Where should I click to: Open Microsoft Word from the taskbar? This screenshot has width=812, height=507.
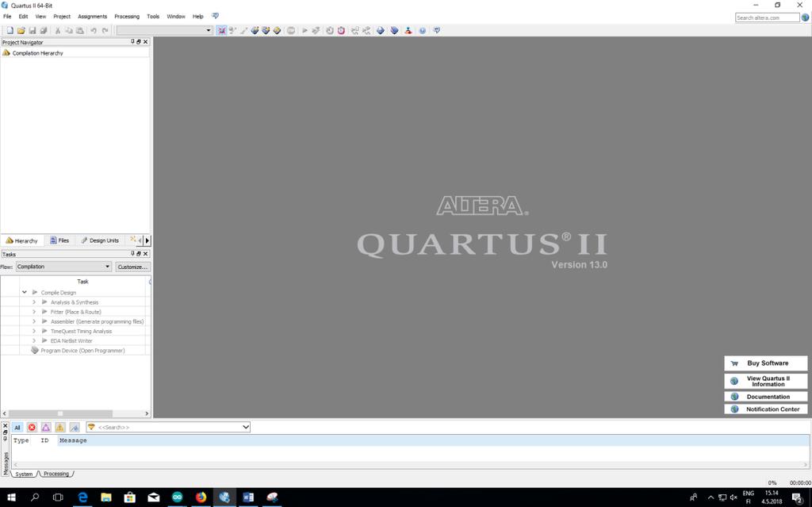tap(248, 497)
